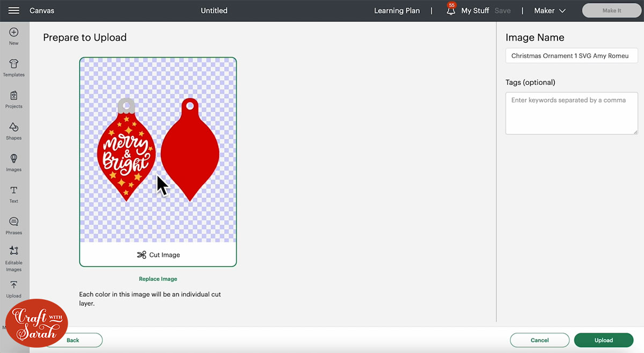Click the Cut Image label
This screenshot has width=644, height=353.
coord(164,255)
